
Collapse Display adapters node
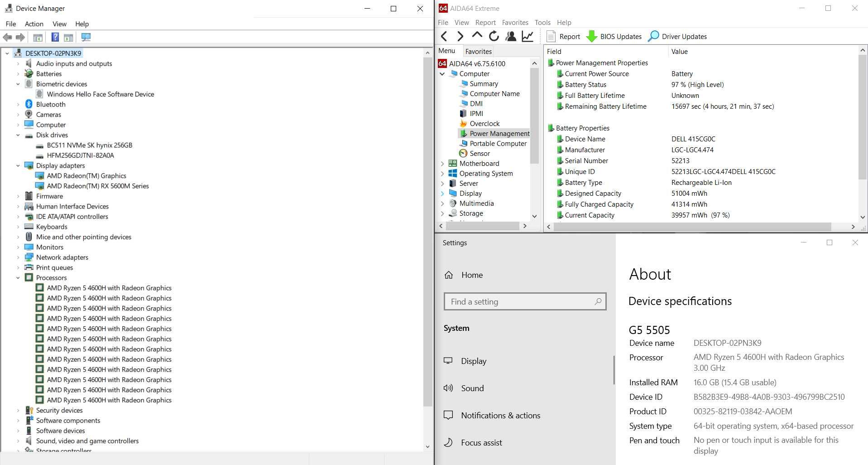(18, 166)
